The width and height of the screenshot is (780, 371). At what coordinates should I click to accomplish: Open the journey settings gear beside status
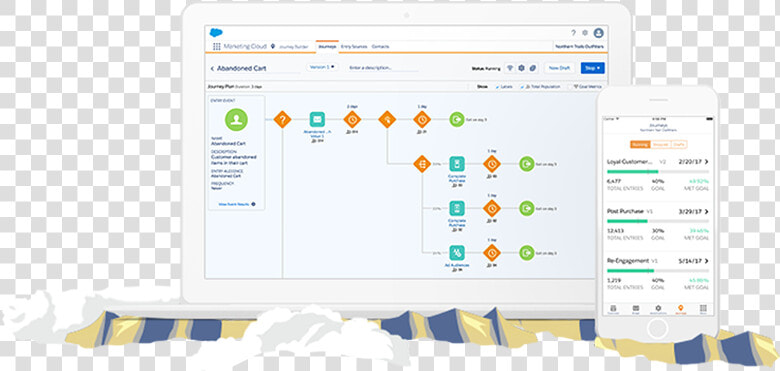coord(521,68)
